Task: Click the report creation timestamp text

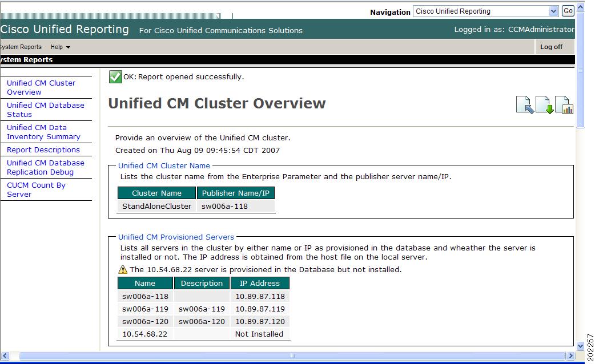Action: [x=198, y=150]
